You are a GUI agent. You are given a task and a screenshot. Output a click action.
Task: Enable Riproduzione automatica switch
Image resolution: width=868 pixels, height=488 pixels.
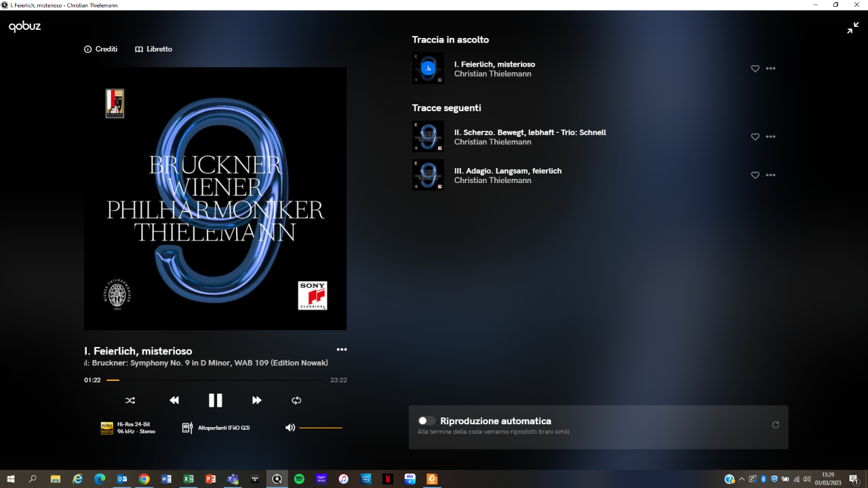(427, 421)
